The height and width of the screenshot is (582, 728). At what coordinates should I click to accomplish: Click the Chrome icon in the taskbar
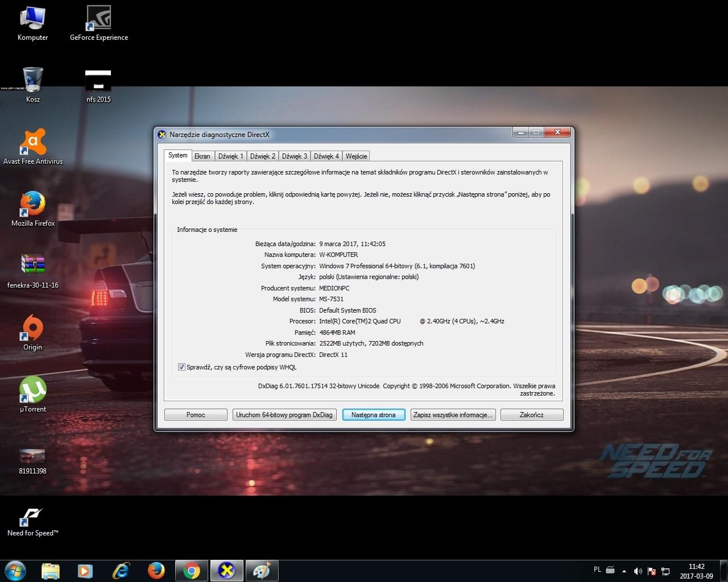192,571
